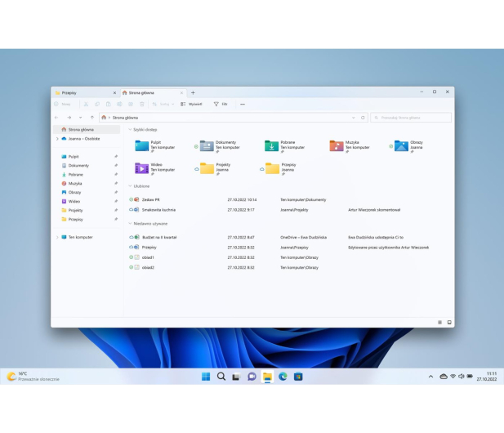Viewport: 504px width, 433px height.
Task: Click the search box Przeszukaj Strona główna
Action: [x=411, y=118]
